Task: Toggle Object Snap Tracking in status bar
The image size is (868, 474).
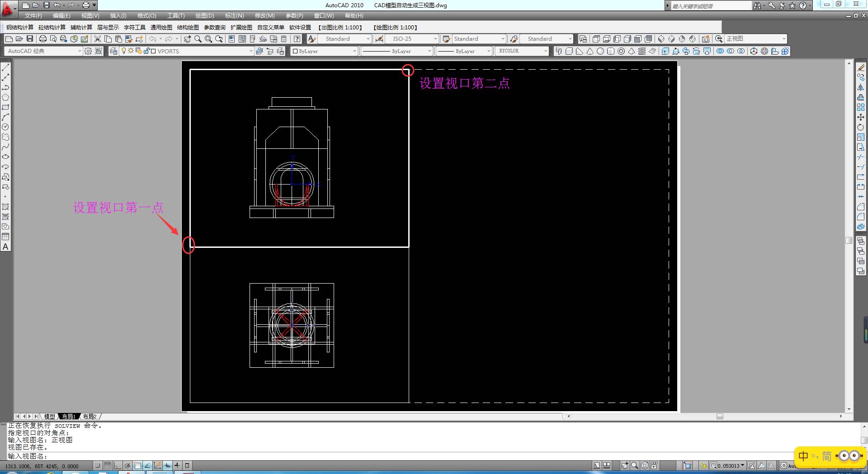Action: point(147,465)
